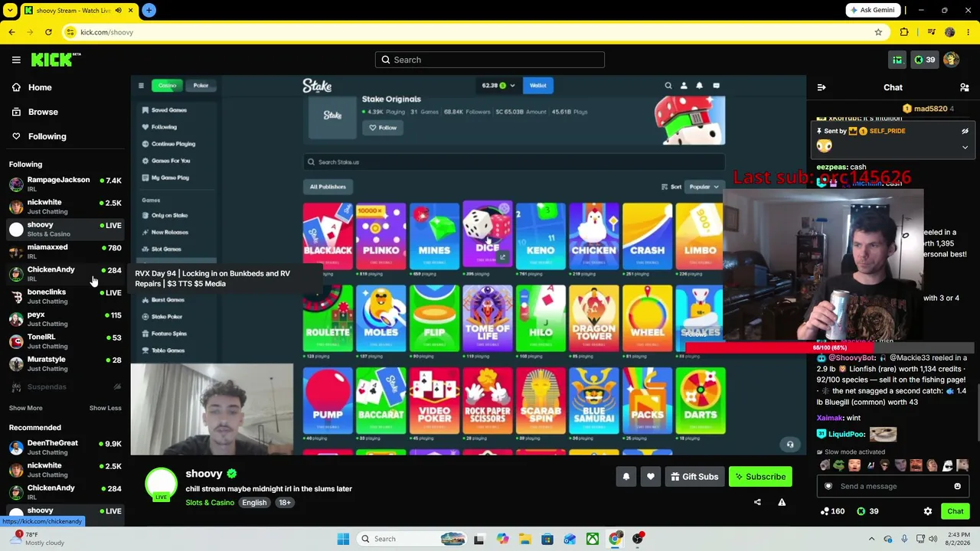Open Muratstyle channel in Following list

pyautogui.click(x=65, y=363)
